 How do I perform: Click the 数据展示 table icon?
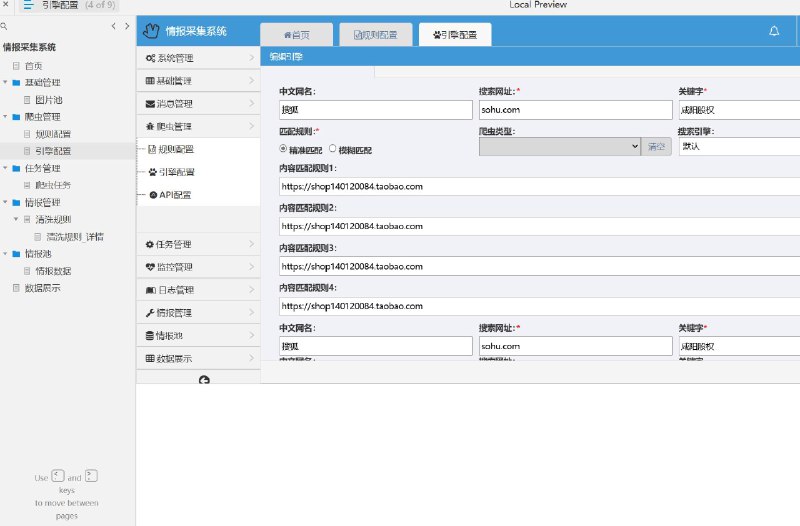pyautogui.click(x=150, y=358)
